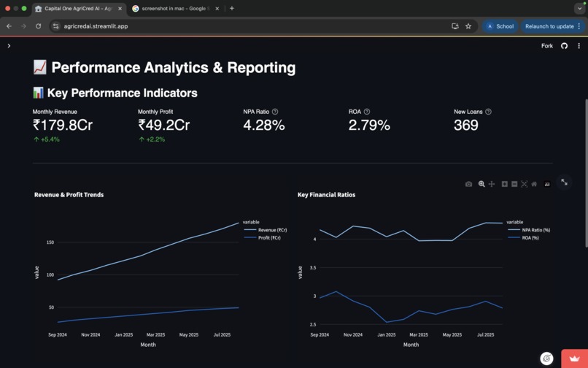This screenshot has height=368, width=588.
Task: Click the Zoom out minus icon
Action: click(x=514, y=184)
